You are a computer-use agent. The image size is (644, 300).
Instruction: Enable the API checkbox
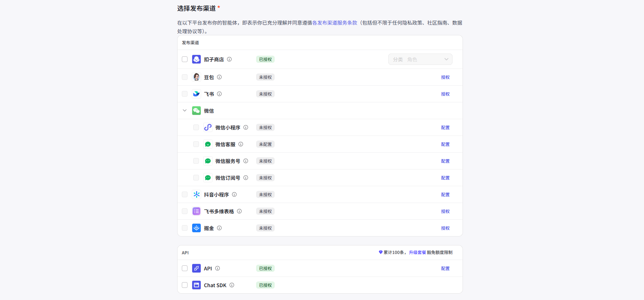185,268
